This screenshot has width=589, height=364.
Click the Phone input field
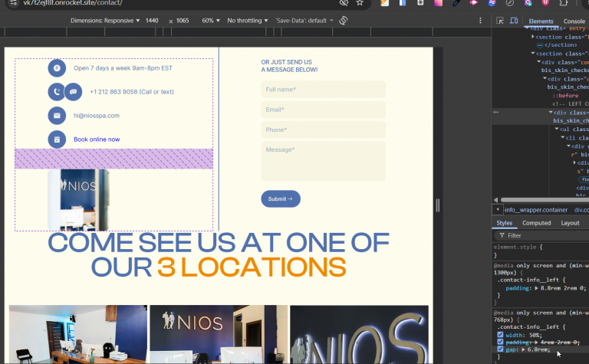click(x=324, y=130)
